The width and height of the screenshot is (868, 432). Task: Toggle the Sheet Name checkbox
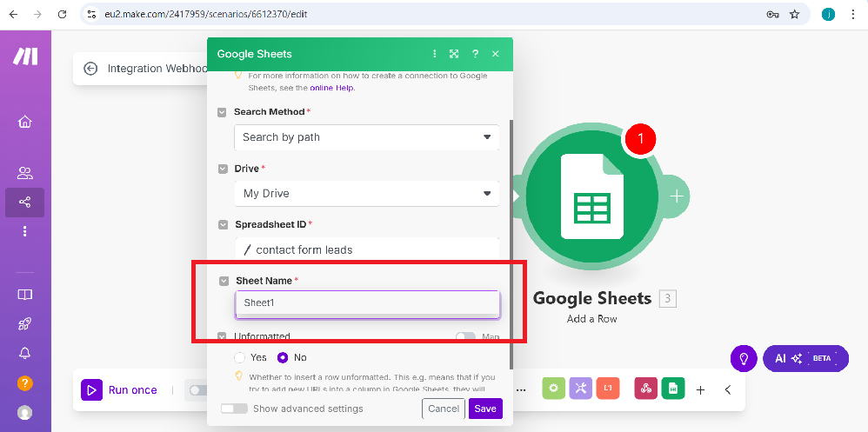click(x=224, y=281)
